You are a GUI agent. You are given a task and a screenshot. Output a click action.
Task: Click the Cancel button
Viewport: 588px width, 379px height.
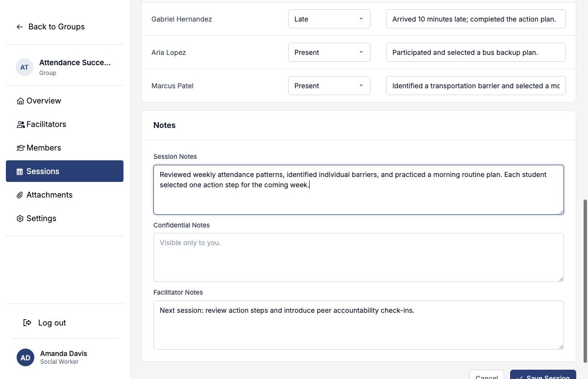(487, 376)
